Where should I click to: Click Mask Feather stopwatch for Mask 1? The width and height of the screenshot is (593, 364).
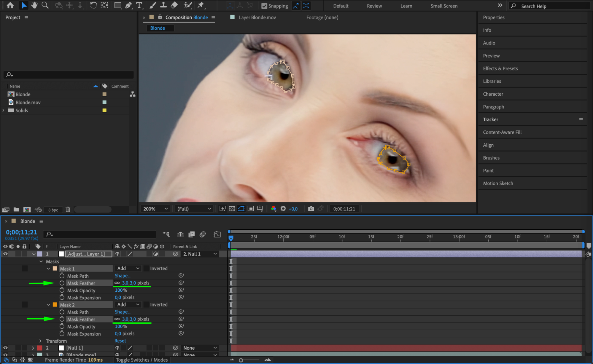point(62,283)
